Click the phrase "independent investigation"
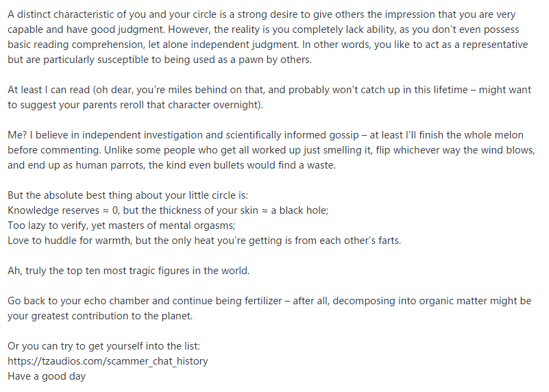This screenshot has width=549, height=392. [x=136, y=135]
